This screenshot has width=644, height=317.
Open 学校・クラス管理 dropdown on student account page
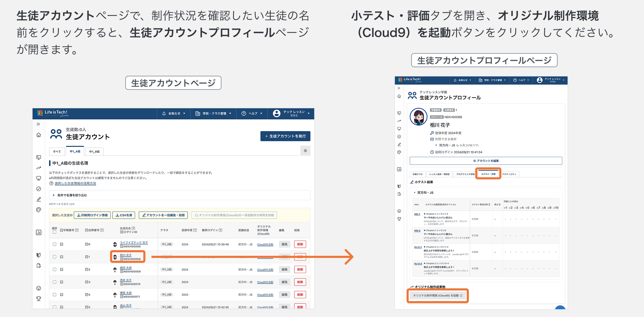coord(213,114)
